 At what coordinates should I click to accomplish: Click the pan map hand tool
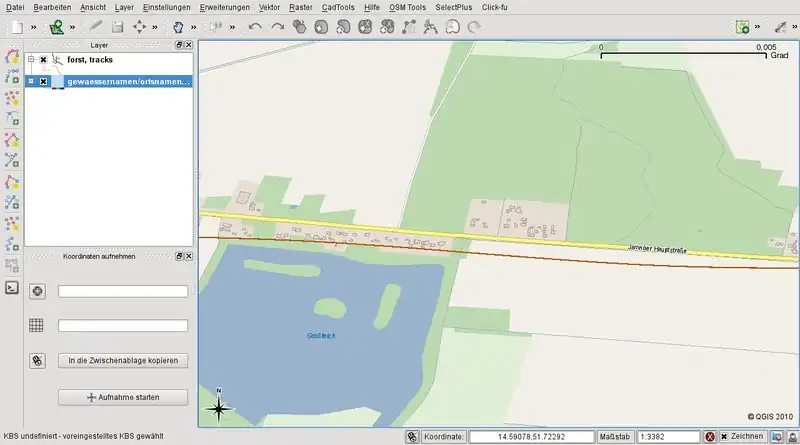pyautogui.click(x=178, y=27)
